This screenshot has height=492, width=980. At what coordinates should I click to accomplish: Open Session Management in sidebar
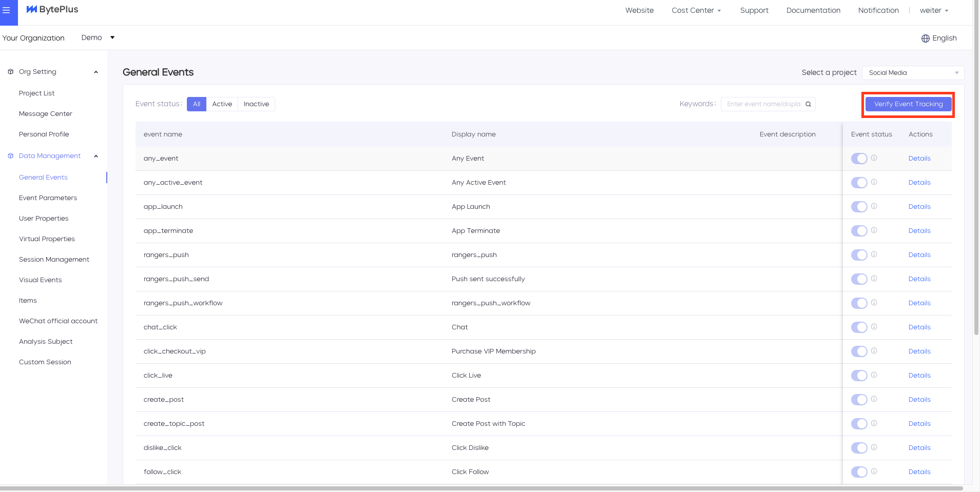coord(54,260)
